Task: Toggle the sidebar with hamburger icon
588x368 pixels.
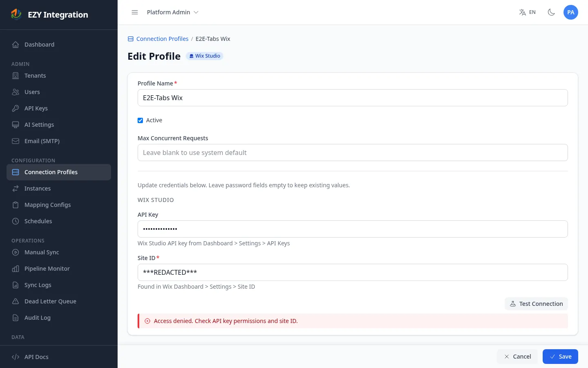Action: pyautogui.click(x=135, y=12)
